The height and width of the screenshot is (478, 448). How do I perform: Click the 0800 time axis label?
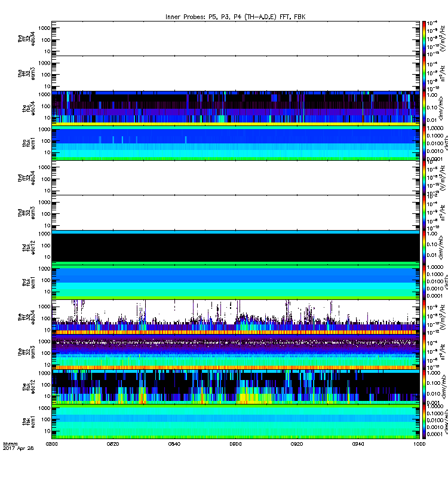(51, 444)
